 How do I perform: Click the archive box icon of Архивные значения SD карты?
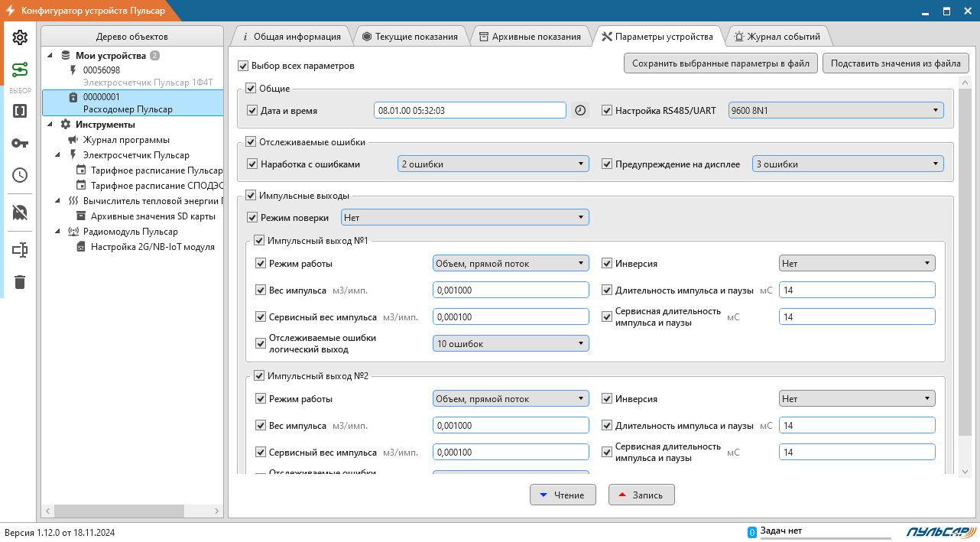coord(81,216)
